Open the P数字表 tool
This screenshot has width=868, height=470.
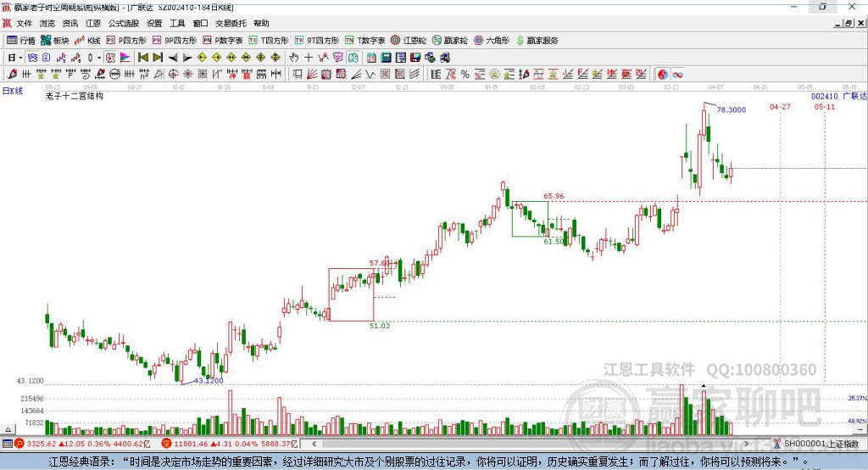(x=223, y=41)
